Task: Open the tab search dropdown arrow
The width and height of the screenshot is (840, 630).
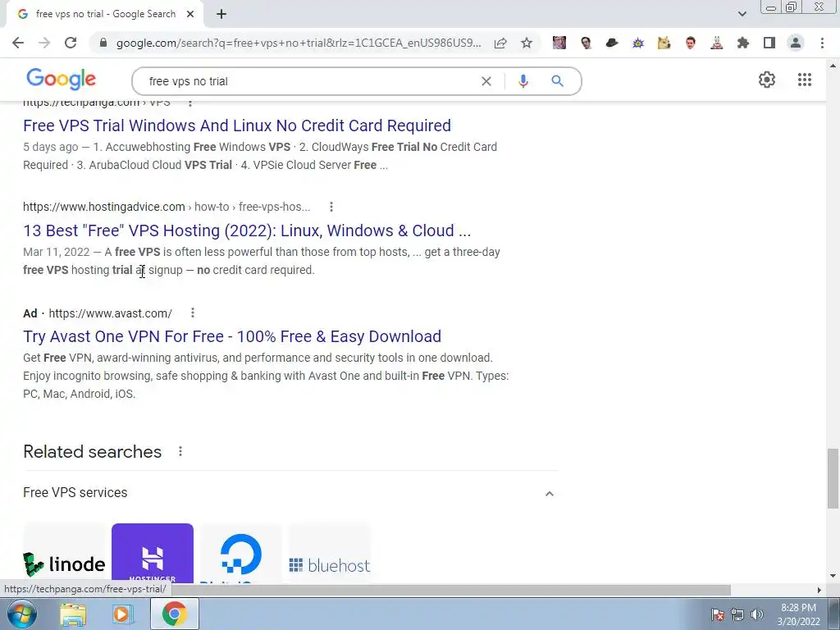Action: [742, 14]
